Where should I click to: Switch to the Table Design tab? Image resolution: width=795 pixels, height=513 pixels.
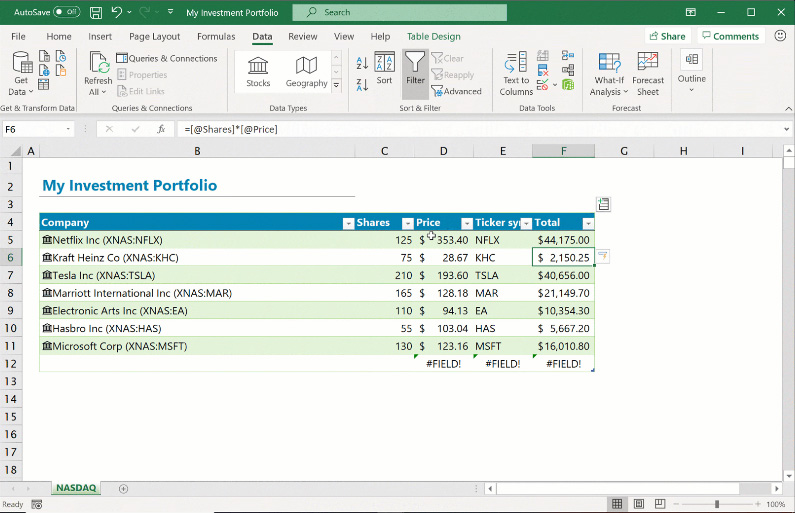click(x=433, y=36)
